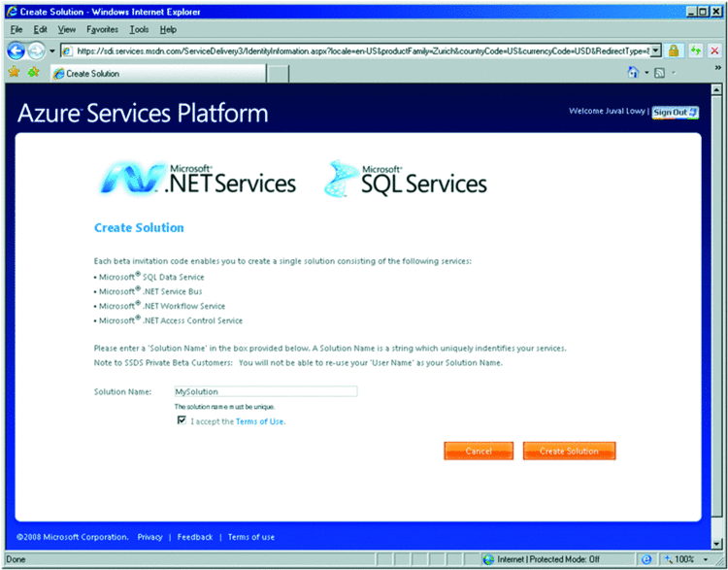Expand the zoom level dropdown arrow
This screenshot has height=570, width=728.
pos(706,559)
